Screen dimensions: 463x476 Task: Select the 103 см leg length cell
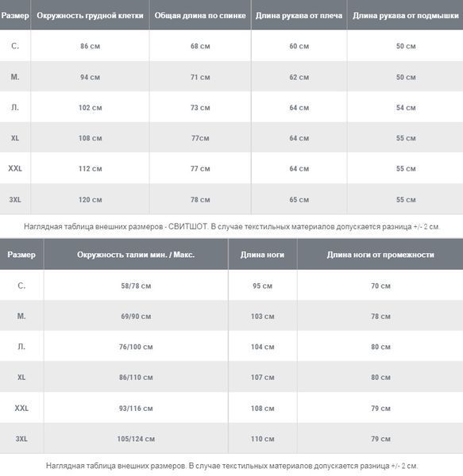coord(263,317)
